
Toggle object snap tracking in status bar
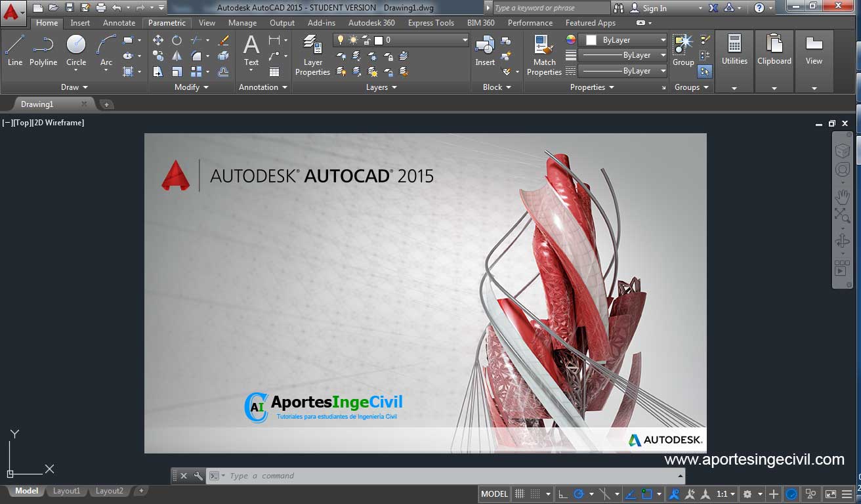pyautogui.click(x=630, y=494)
